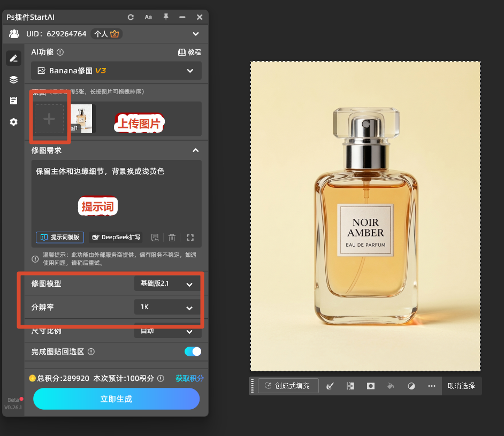
Task: Click the mask from selection icon
Action: pyautogui.click(x=371, y=386)
